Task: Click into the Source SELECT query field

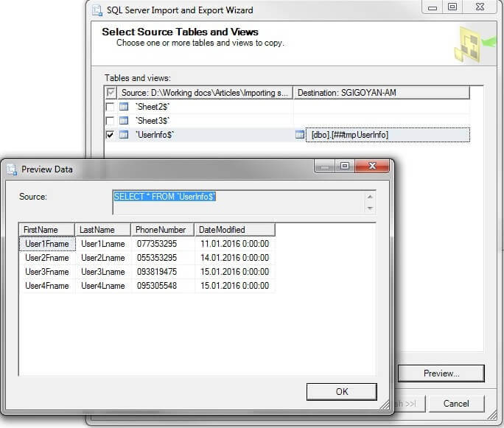Action: coord(236,202)
